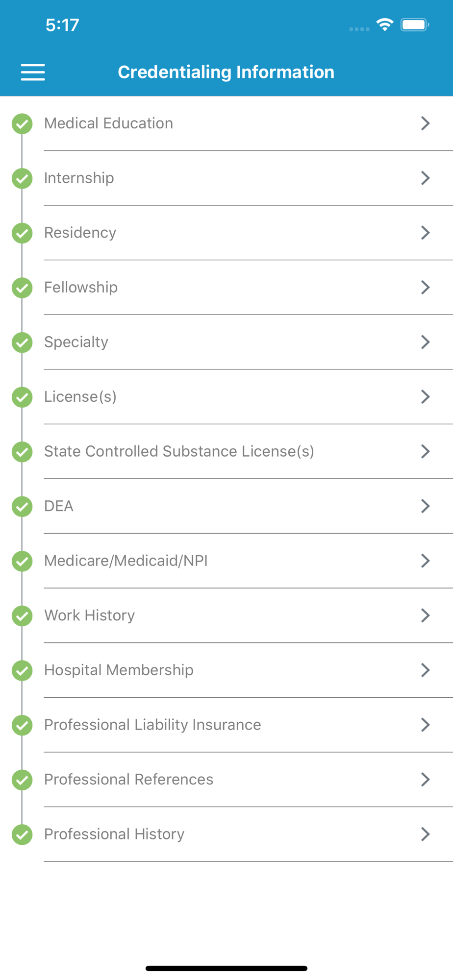Click the Credentialing Information header title
The height and width of the screenshot is (980, 453).
226,72
